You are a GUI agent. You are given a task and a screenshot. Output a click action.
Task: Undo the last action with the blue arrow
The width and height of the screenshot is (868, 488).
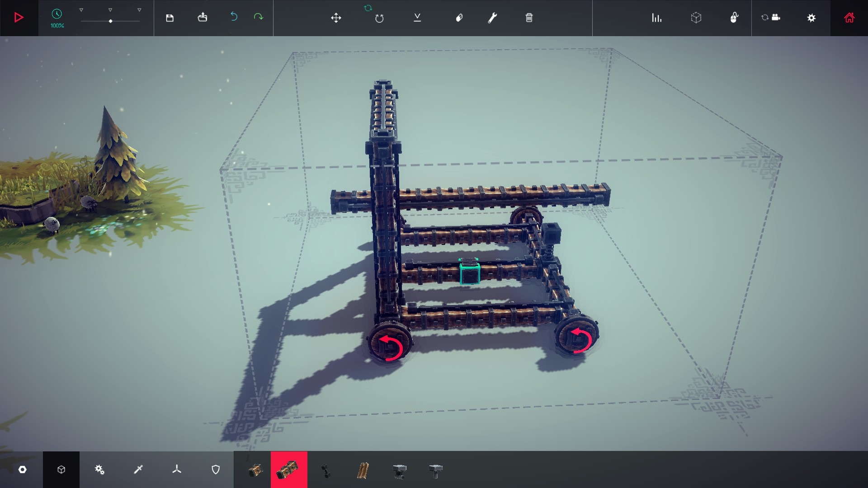pyautogui.click(x=234, y=17)
